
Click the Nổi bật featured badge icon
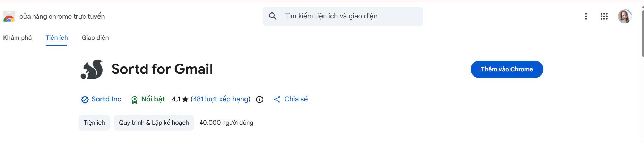pos(135,100)
